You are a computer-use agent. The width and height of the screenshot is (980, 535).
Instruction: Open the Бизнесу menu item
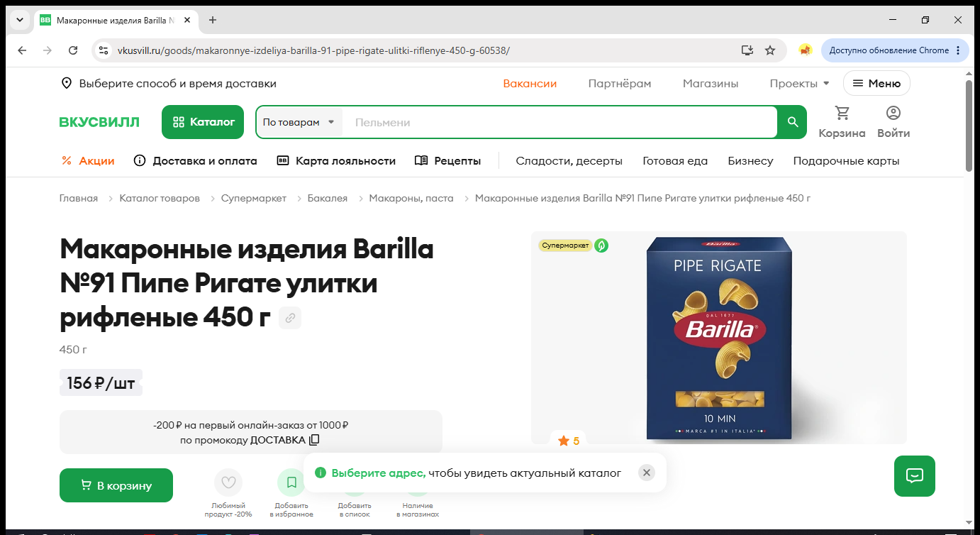click(750, 161)
